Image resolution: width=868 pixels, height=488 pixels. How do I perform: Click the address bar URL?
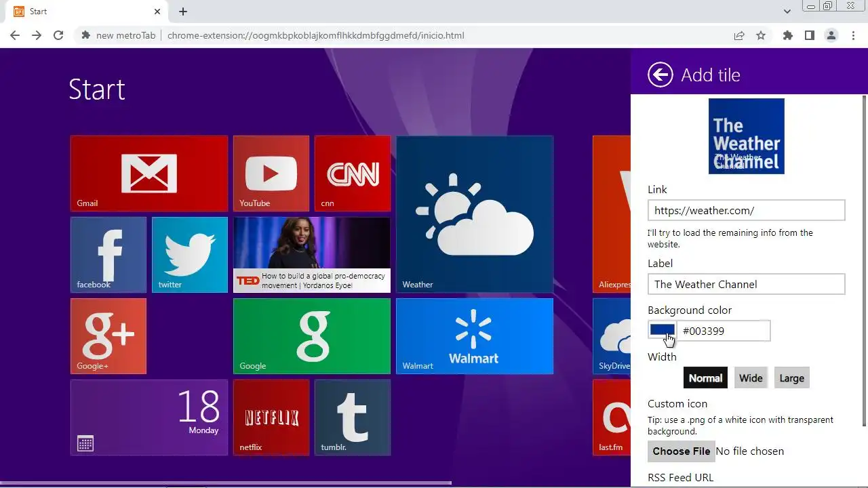[x=315, y=35]
